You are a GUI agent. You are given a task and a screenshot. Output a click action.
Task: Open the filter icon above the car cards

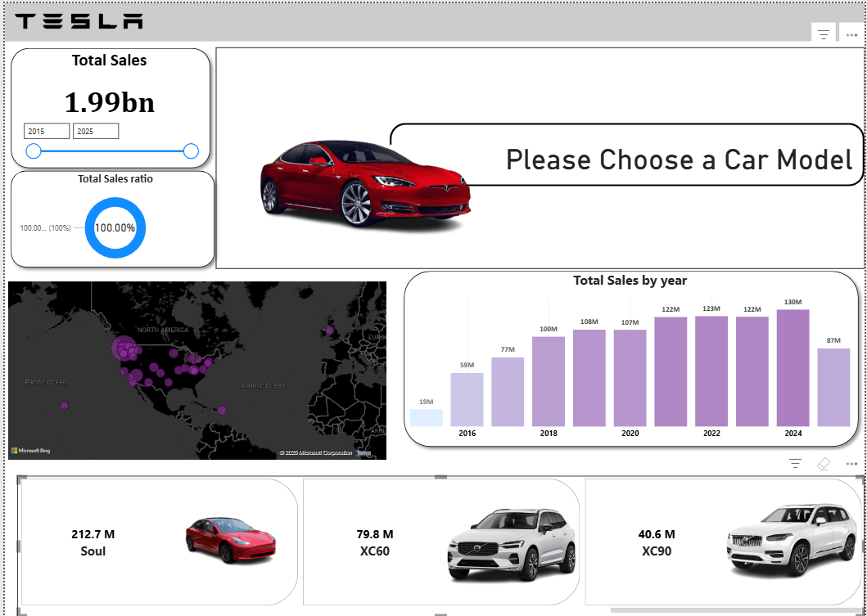click(794, 463)
